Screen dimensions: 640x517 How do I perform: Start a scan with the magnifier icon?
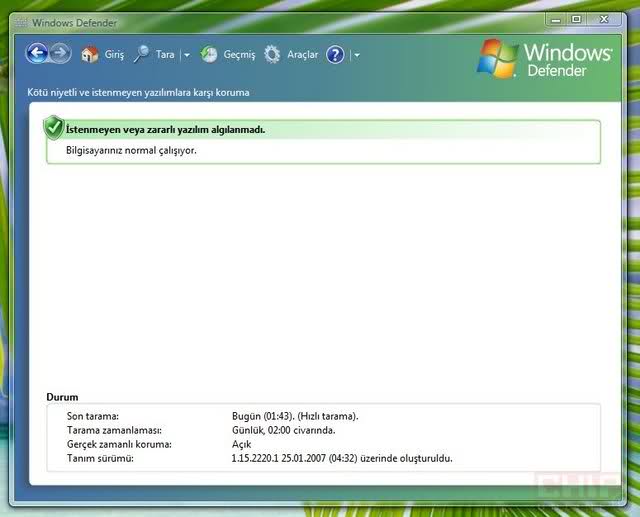tap(141, 54)
